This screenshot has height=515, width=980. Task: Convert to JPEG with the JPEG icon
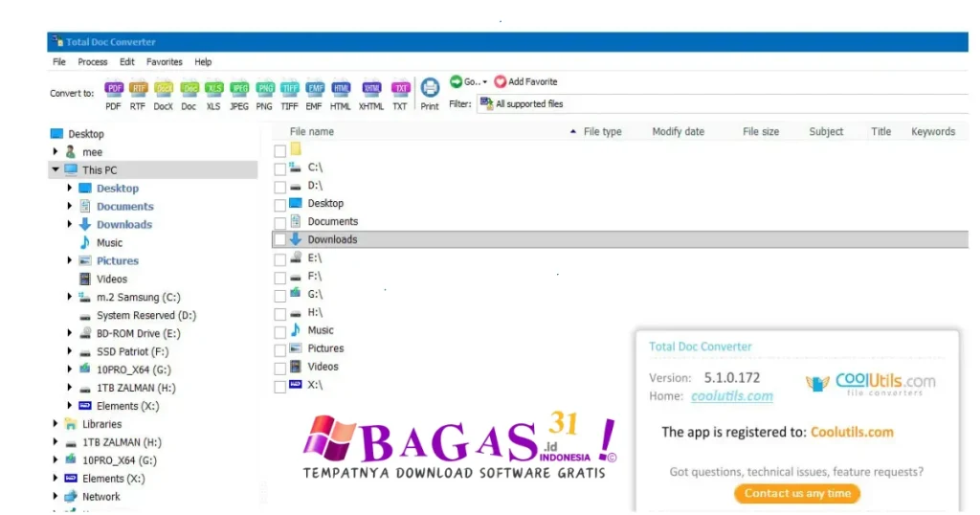(239, 89)
